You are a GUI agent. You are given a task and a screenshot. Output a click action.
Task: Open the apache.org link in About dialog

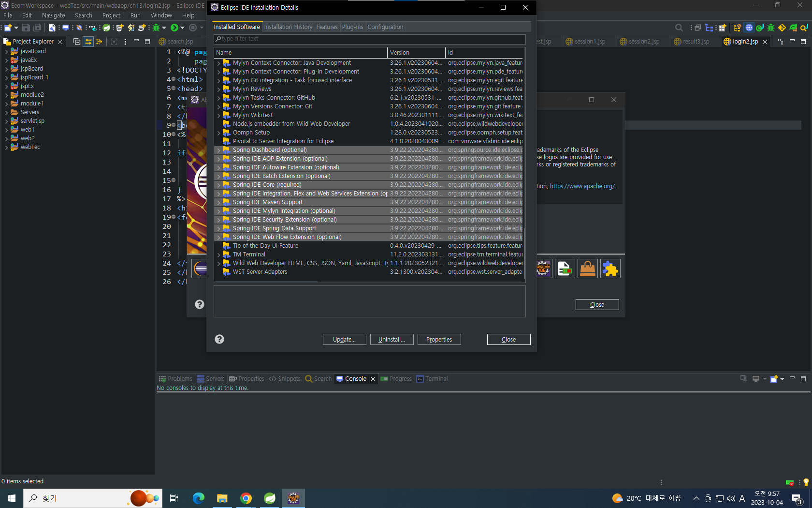click(582, 186)
